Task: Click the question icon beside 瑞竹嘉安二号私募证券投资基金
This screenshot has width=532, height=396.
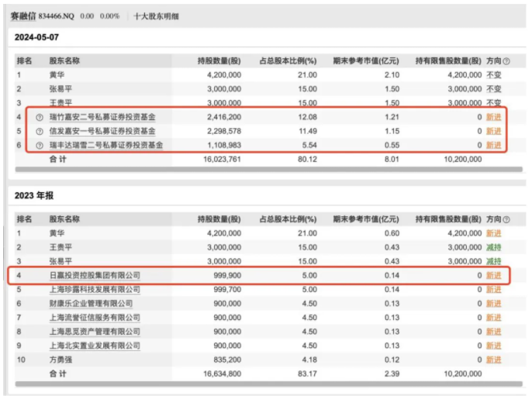Action: pyautogui.click(x=40, y=117)
